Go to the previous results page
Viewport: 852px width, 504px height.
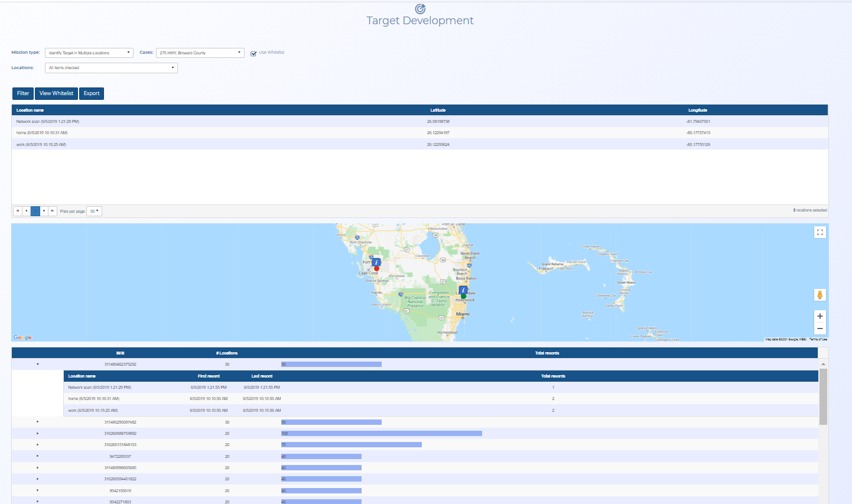(x=27, y=211)
